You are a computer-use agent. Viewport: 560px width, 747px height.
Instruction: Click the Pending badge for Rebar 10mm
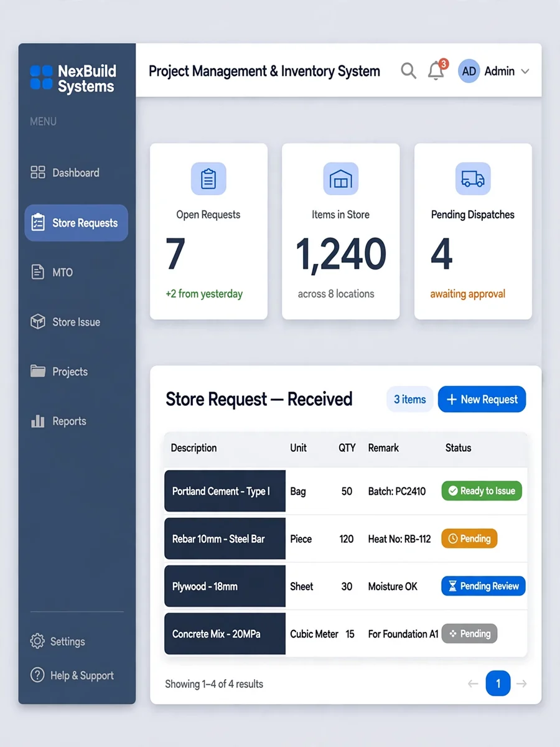click(469, 538)
